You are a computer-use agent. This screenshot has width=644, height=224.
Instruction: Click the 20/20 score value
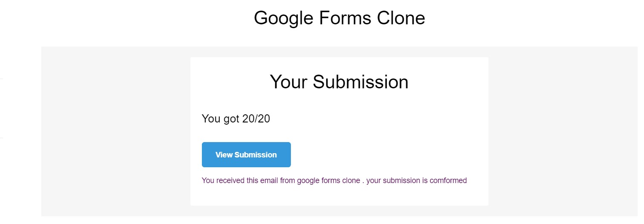[256, 119]
